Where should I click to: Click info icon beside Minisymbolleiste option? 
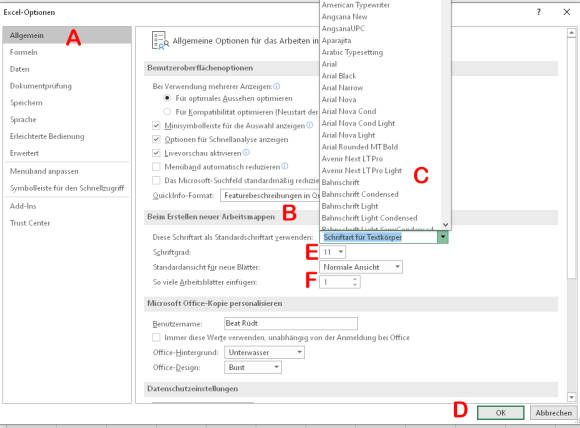click(310, 125)
